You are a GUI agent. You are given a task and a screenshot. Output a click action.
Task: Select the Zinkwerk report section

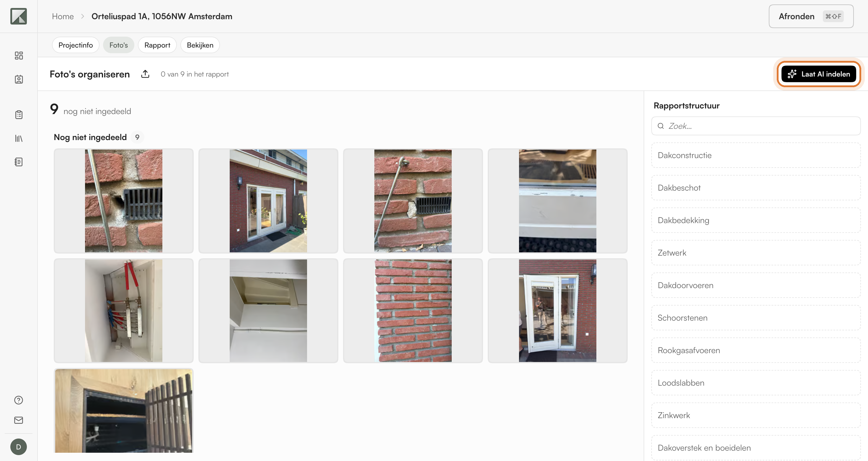(x=756, y=415)
